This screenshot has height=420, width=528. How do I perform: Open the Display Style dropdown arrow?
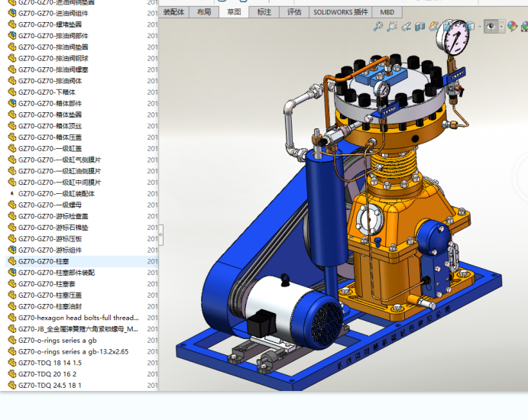pyautogui.click(x=480, y=26)
